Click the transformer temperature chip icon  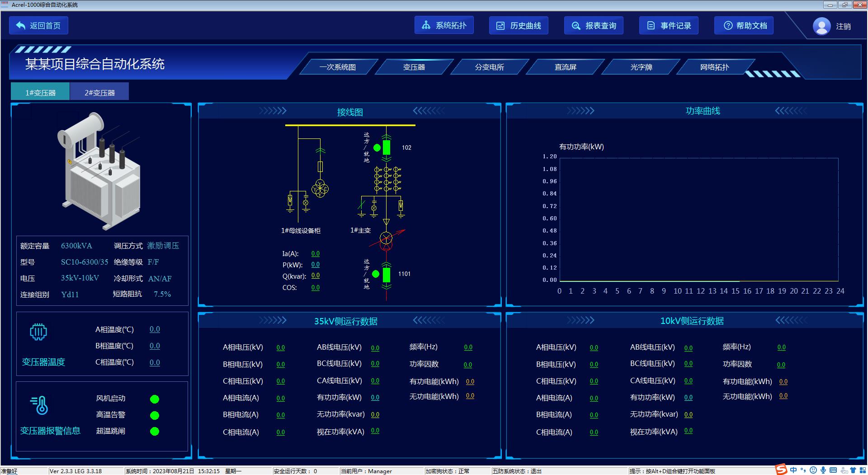coord(38,332)
